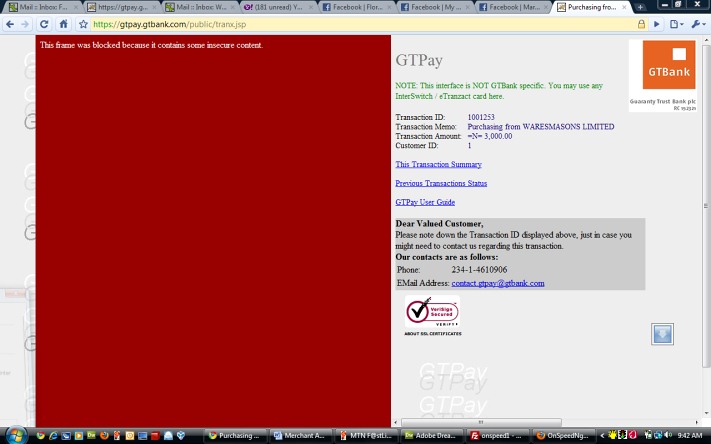Click the transaction ID value 1001253
Image resolution: width=711 pixels, height=444 pixels.
click(481, 117)
